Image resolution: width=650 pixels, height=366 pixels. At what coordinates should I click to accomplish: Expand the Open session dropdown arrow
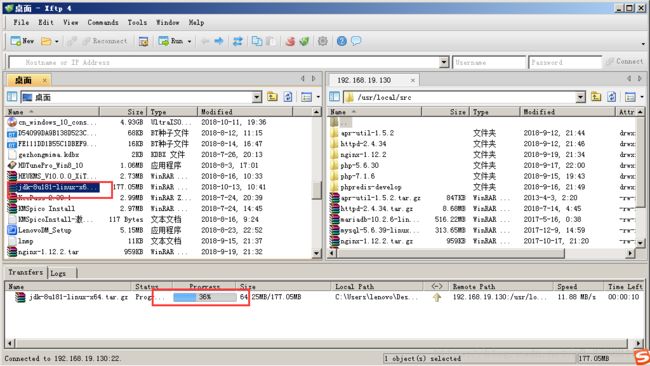(57, 41)
